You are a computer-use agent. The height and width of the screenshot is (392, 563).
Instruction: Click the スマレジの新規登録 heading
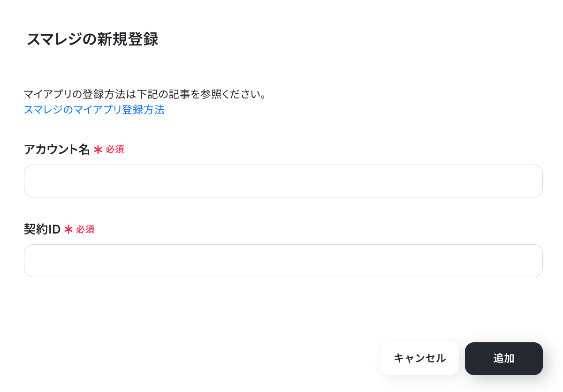tap(92, 39)
